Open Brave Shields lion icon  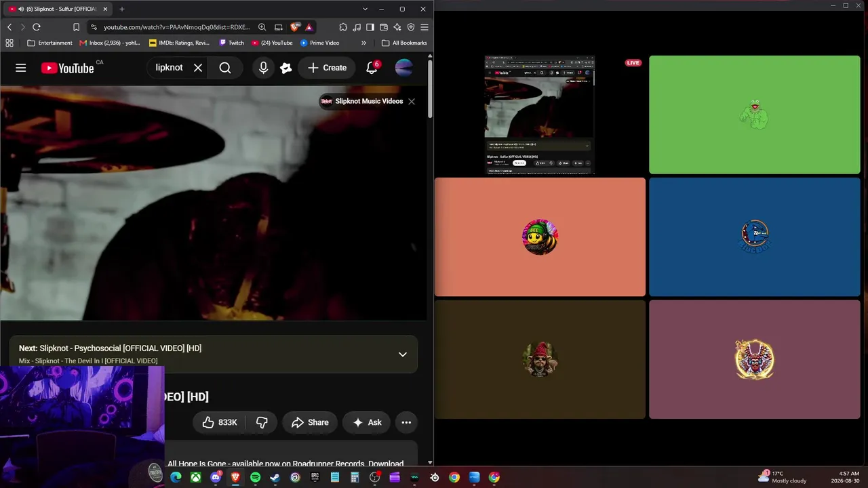tap(294, 27)
